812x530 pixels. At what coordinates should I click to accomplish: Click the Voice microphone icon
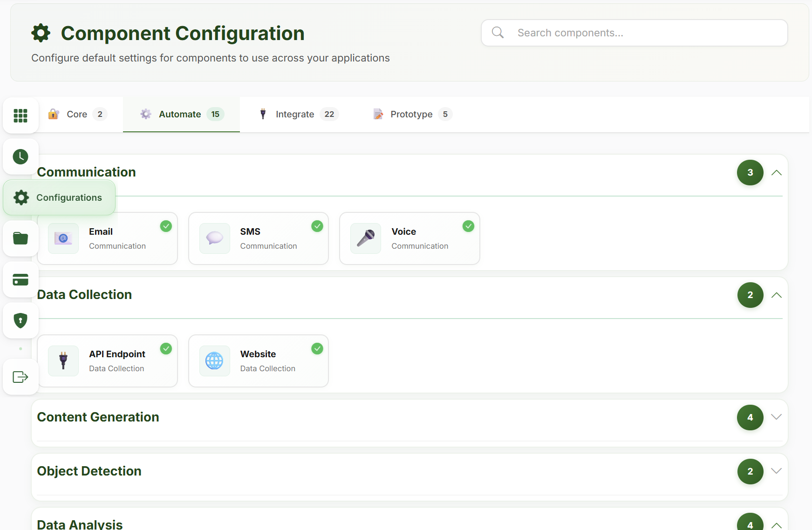point(366,238)
